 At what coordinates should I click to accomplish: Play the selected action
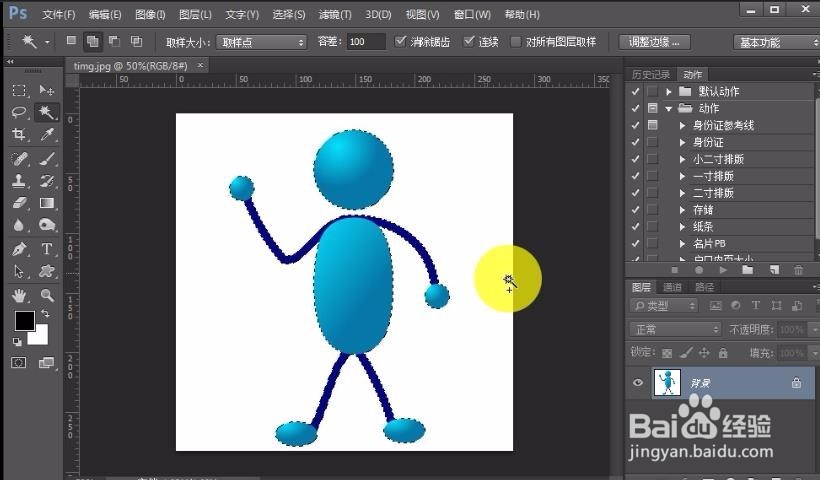pos(723,270)
